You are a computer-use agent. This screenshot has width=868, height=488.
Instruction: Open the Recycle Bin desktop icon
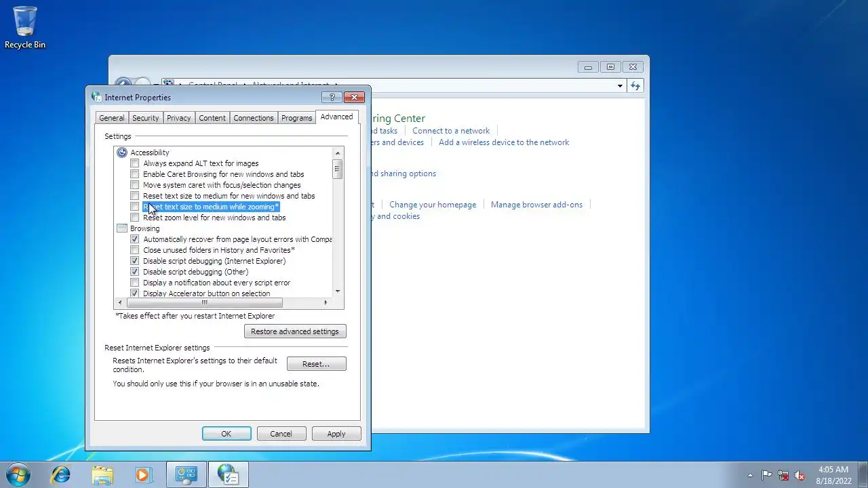point(25,27)
